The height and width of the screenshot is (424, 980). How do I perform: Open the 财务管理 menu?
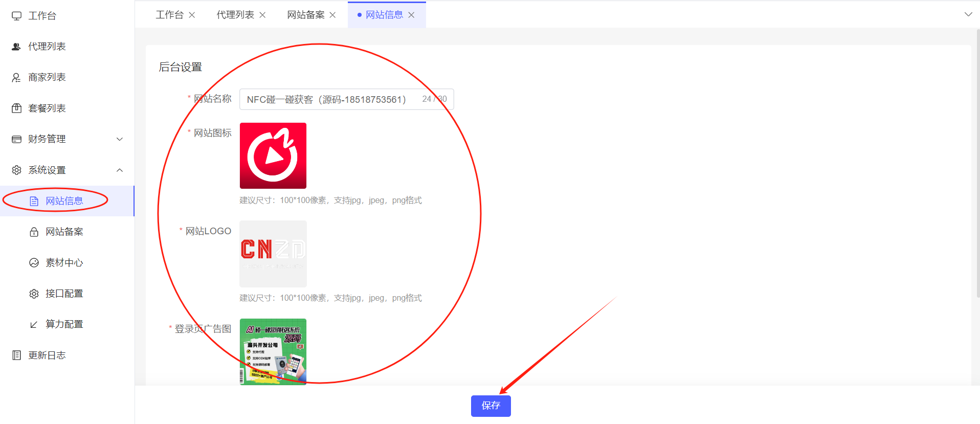(67, 139)
